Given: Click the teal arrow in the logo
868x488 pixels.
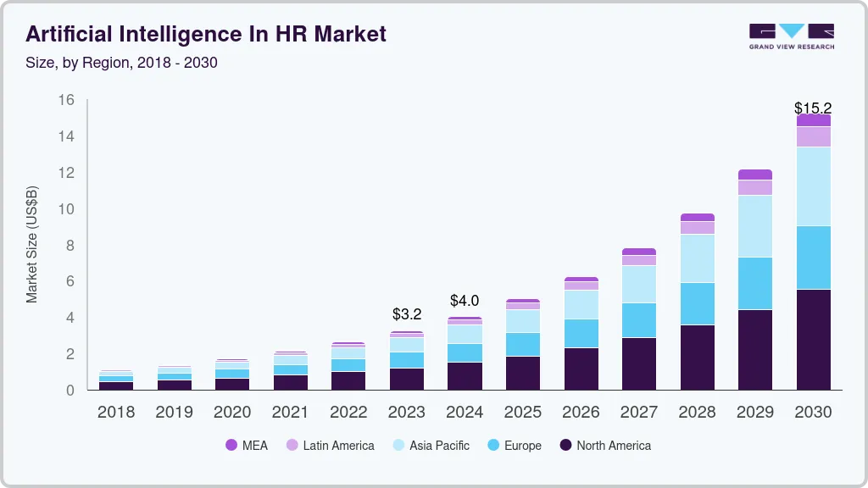Looking at the screenshot, I should [793, 32].
